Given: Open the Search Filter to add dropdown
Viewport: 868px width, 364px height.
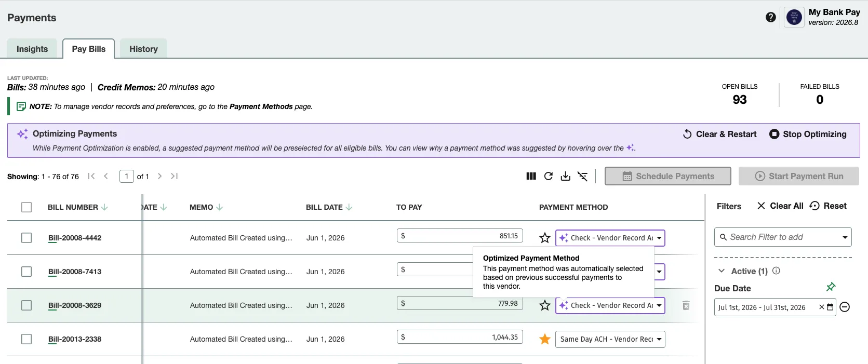Looking at the screenshot, I should 783,237.
